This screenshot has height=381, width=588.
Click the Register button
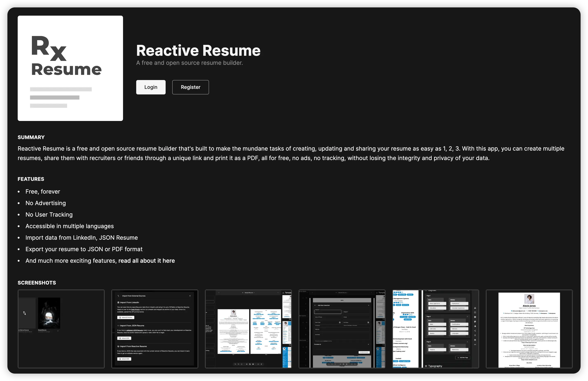pyautogui.click(x=190, y=87)
